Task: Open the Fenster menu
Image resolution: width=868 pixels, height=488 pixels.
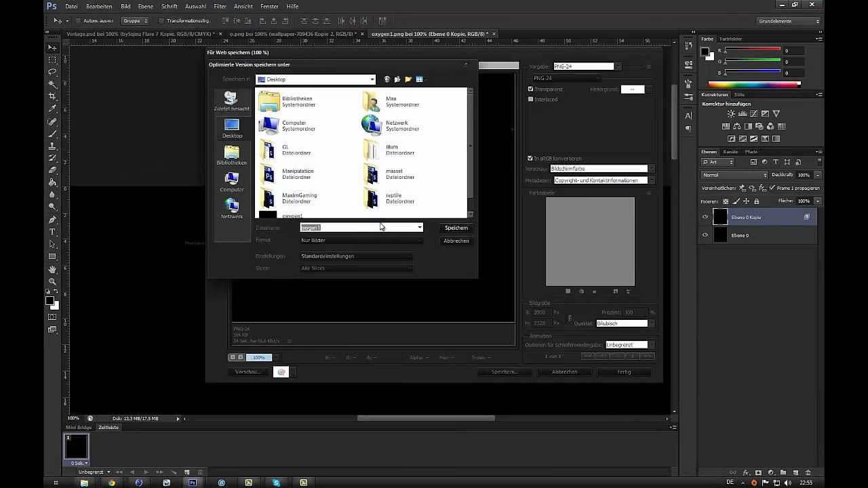Action: point(269,6)
